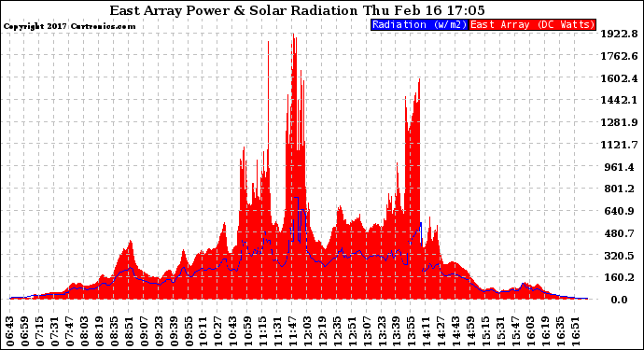Click the 10:11 time label
This screenshot has width=644, height=350.
coord(203,331)
